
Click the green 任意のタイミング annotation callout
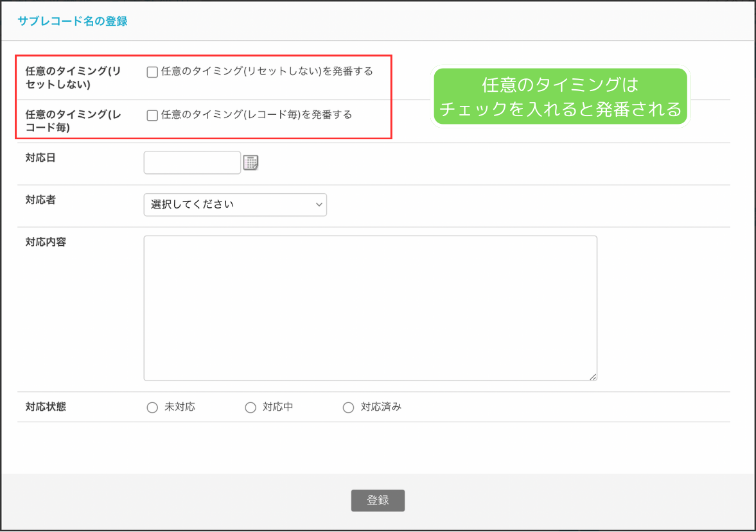pyautogui.click(x=559, y=95)
